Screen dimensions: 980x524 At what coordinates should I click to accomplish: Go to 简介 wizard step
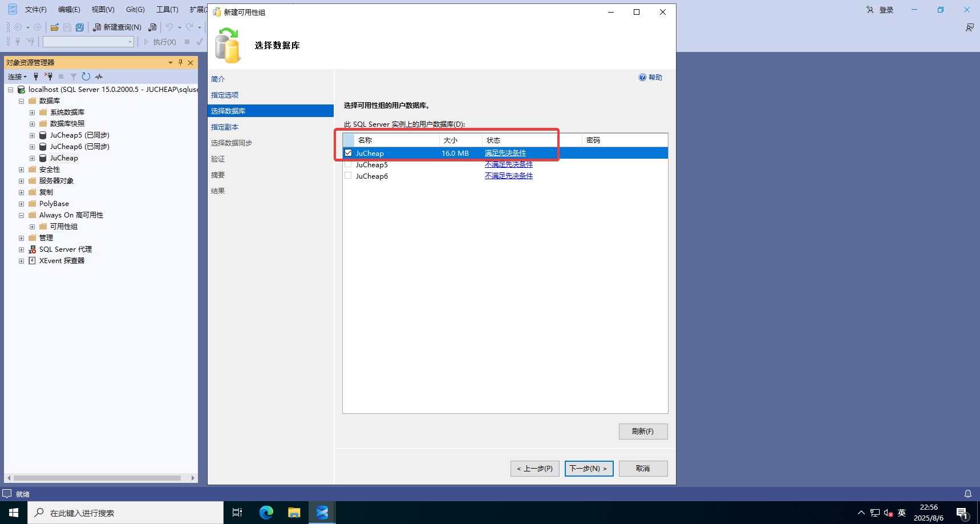pos(218,79)
